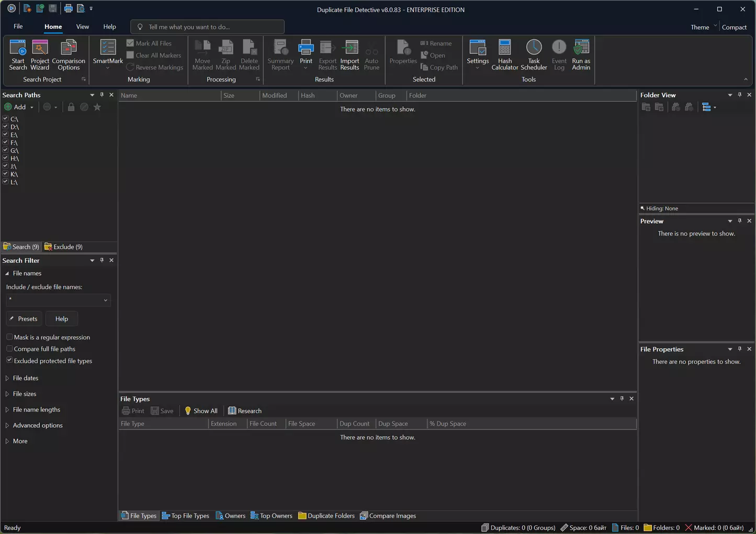Click the Move Marked icon
Viewport: 756px width, 534px height.
click(x=202, y=55)
